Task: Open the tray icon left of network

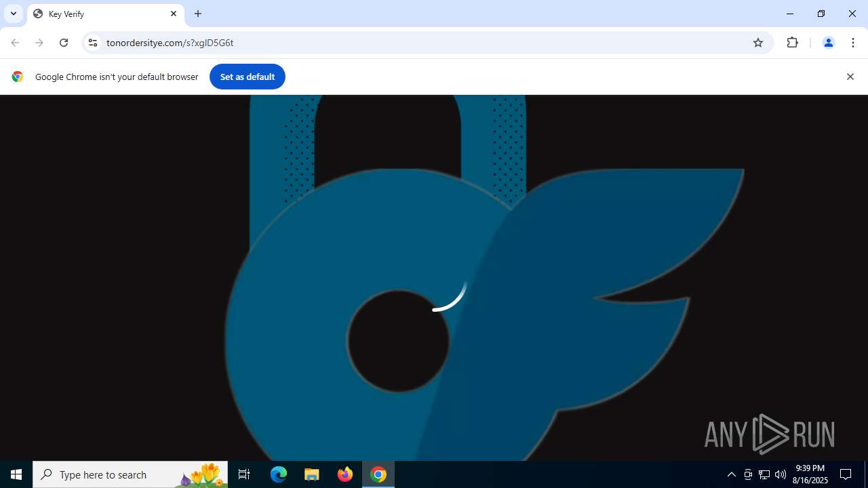Action: tap(748, 474)
